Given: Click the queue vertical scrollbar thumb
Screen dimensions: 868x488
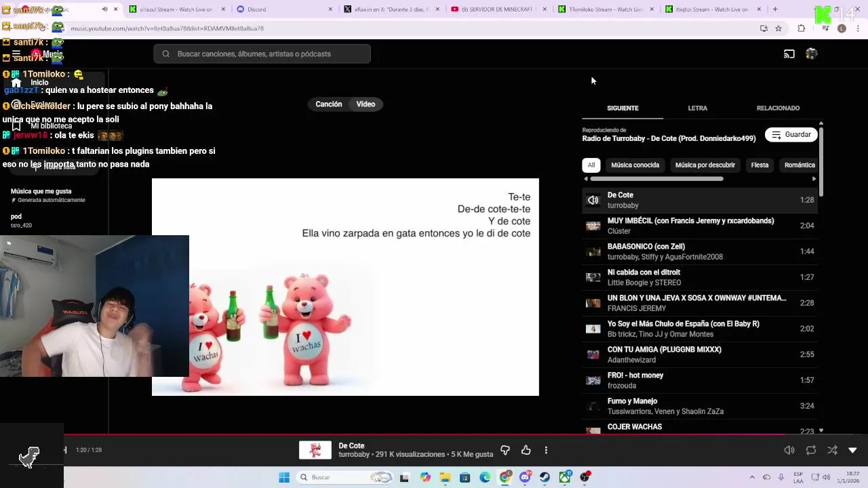Looking at the screenshot, I should [821, 161].
